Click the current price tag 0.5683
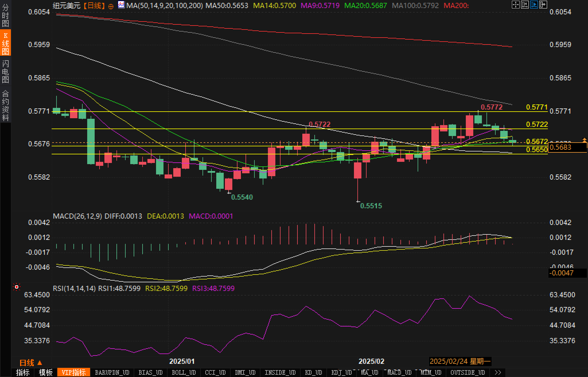 coord(567,147)
